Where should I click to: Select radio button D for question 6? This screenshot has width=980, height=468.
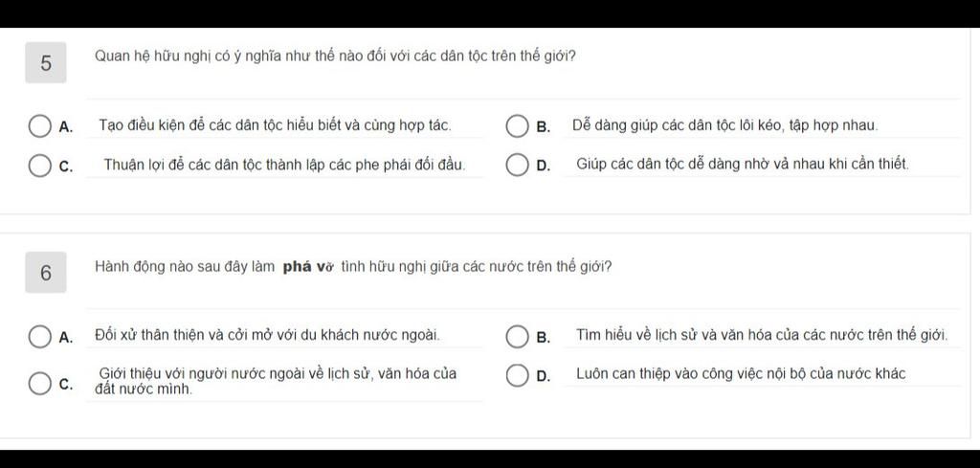click(517, 376)
